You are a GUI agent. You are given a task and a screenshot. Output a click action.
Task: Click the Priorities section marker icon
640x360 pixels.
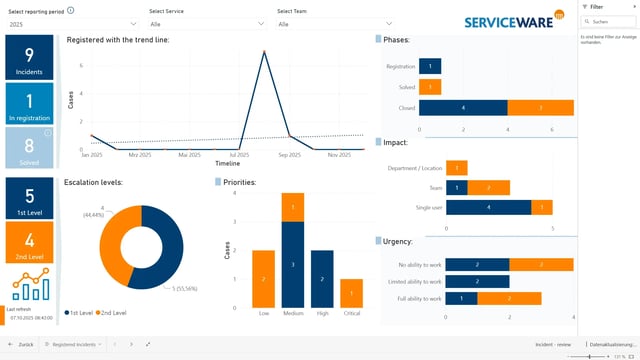coord(218,182)
